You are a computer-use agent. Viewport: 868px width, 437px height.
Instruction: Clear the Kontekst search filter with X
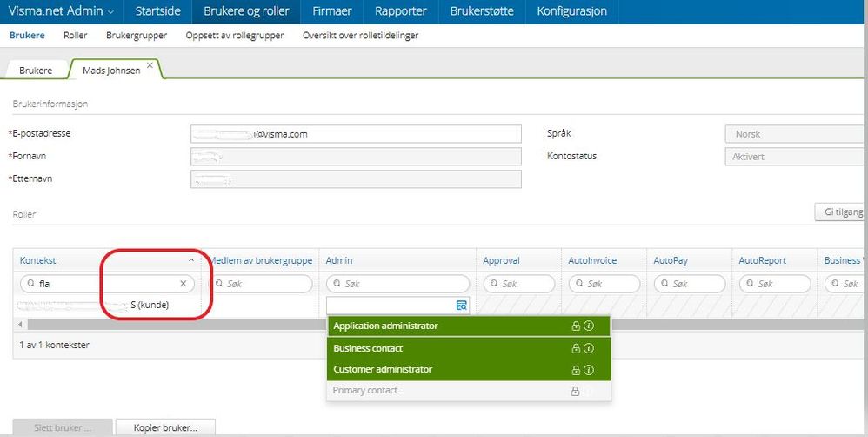(x=184, y=284)
